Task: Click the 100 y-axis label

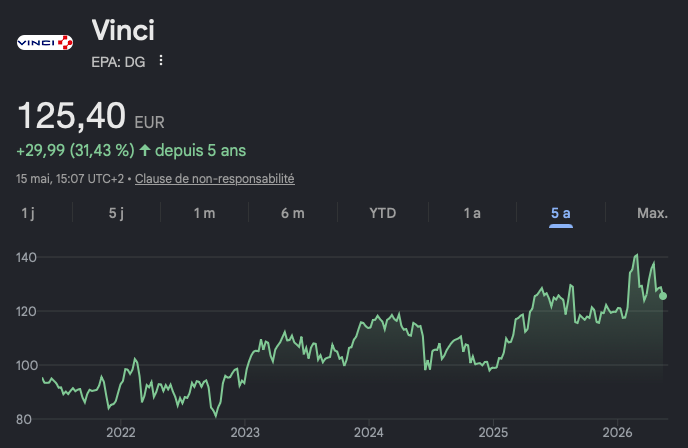Action: point(26,366)
